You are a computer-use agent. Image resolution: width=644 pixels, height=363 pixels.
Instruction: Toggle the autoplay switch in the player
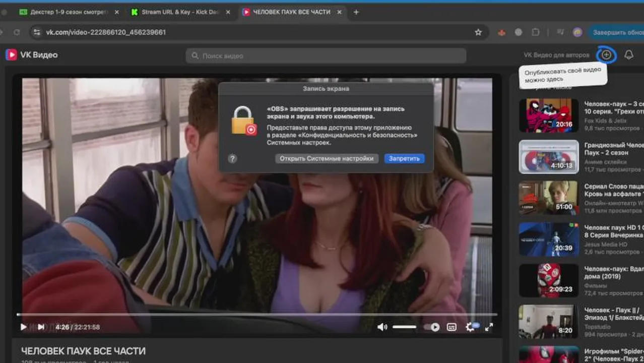(x=432, y=327)
